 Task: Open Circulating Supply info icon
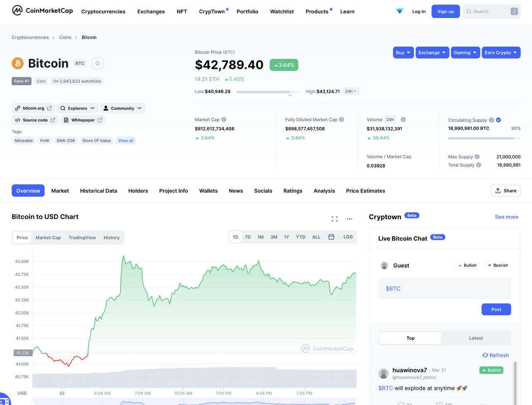tap(492, 120)
